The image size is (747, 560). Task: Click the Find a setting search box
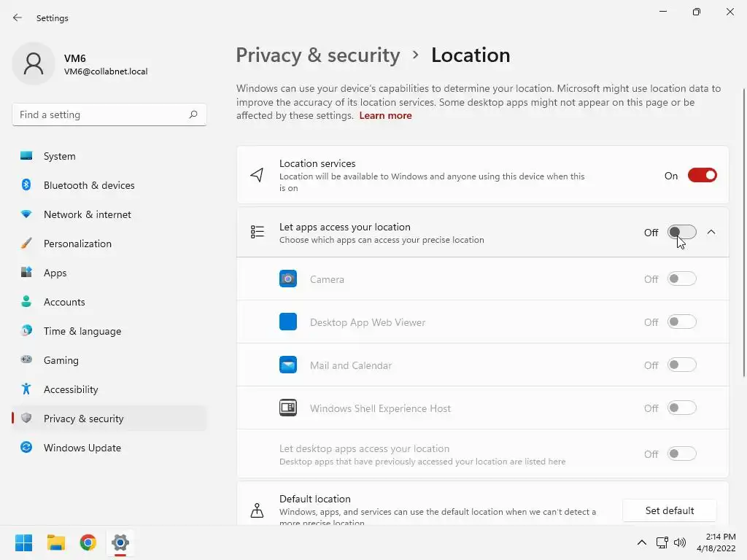coord(102,114)
